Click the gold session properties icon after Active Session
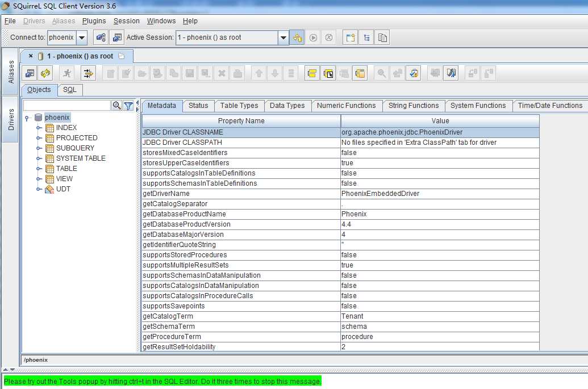This screenshot has height=389, width=588. [297, 37]
